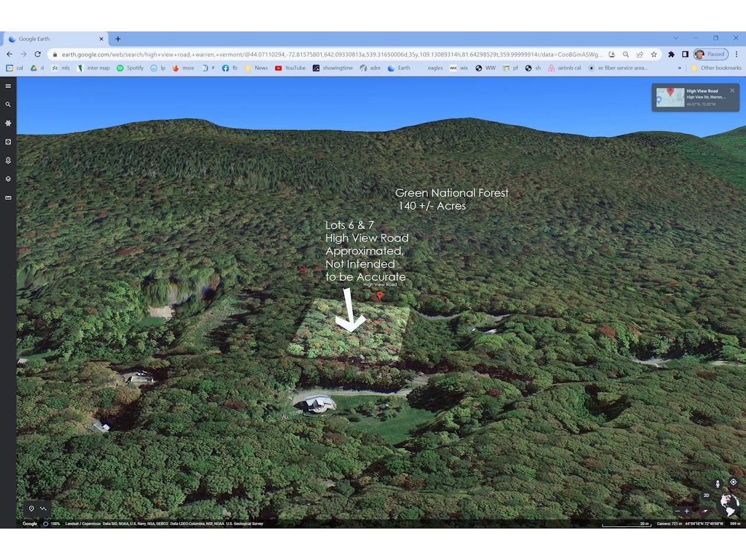Open the showingtime bookmark

click(333, 68)
